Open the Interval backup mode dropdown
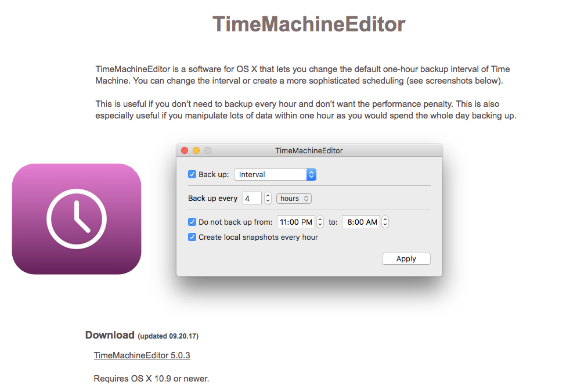588x392 pixels. [275, 174]
